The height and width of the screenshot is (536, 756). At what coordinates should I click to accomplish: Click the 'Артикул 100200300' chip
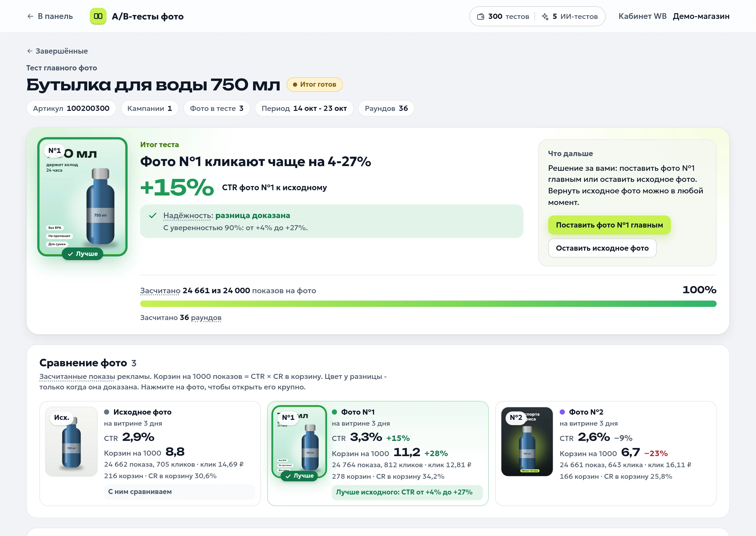click(x=71, y=108)
